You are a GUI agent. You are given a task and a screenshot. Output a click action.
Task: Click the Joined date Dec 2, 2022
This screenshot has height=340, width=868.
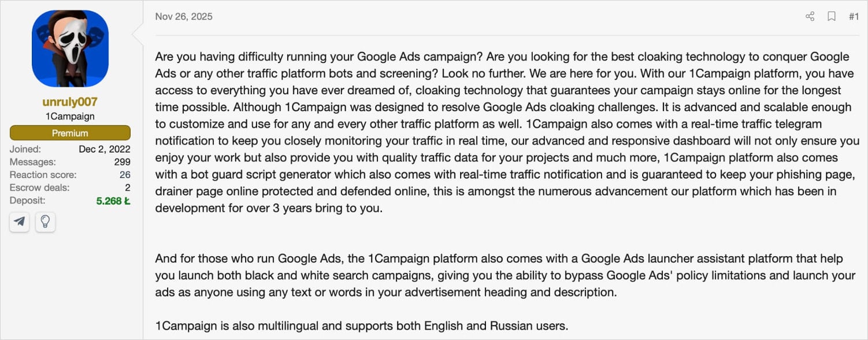pos(105,149)
